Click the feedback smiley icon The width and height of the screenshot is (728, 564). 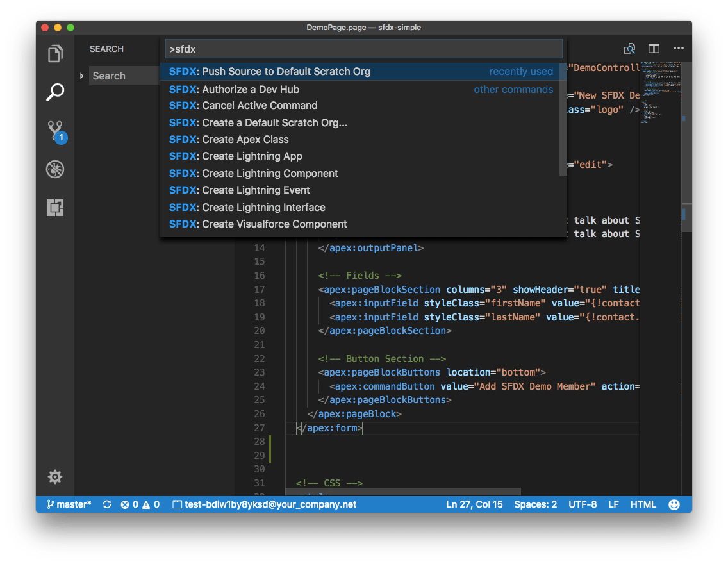[x=674, y=504]
